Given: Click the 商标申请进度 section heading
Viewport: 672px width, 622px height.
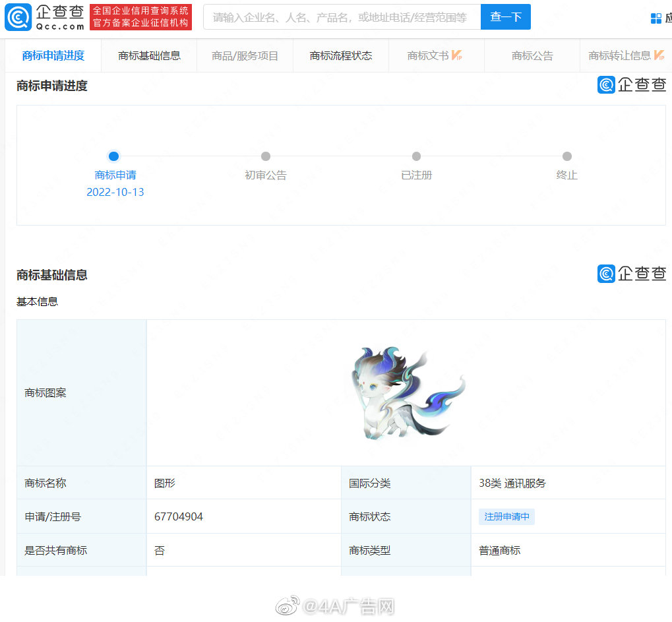Looking at the screenshot, I should point(52,86).
